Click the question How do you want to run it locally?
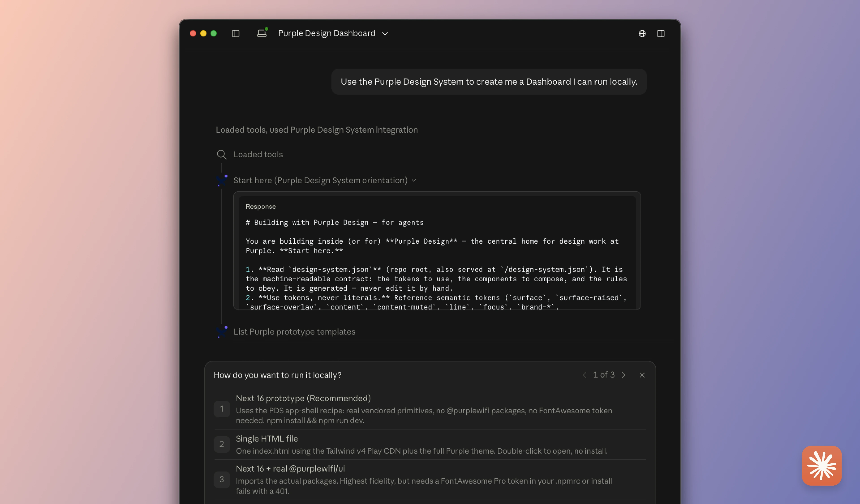Screen dimensions: 860x504 [x=277, y=375]
